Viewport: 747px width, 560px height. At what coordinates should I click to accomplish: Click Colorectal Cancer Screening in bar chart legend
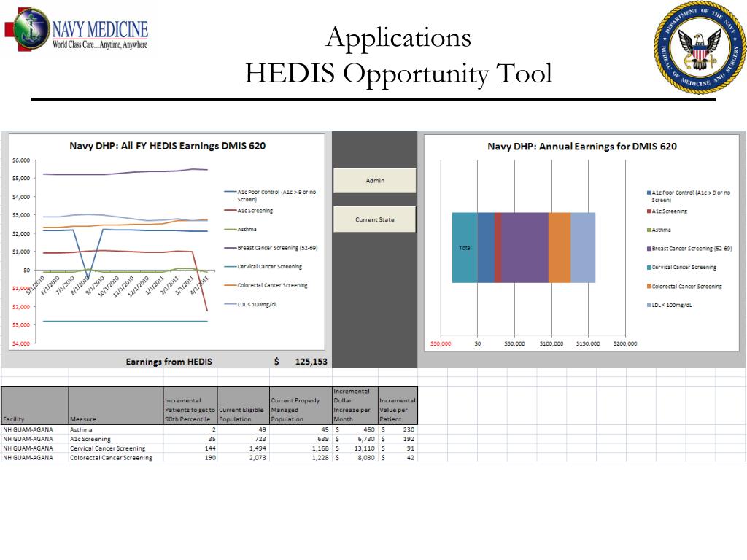click(x=684, y=286)
